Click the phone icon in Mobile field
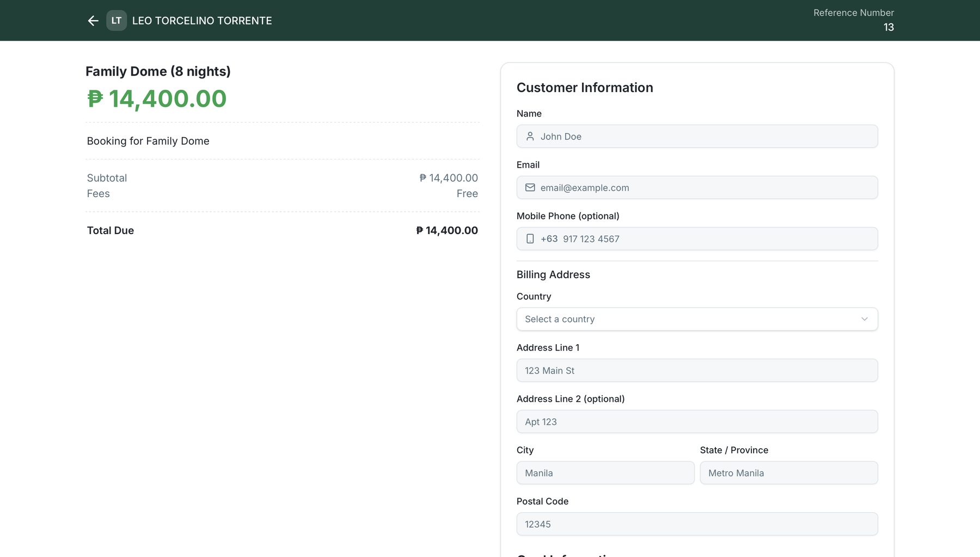 click(x=530, y=239)
